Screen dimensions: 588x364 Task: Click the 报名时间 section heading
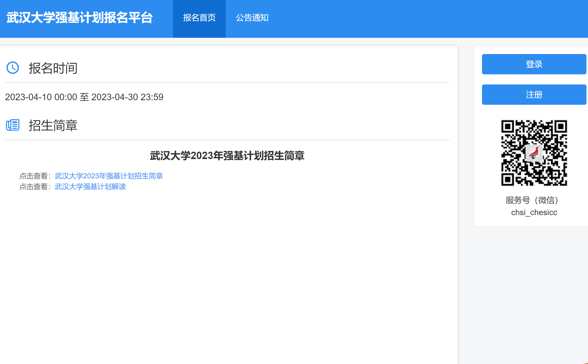tap(53, 68)
